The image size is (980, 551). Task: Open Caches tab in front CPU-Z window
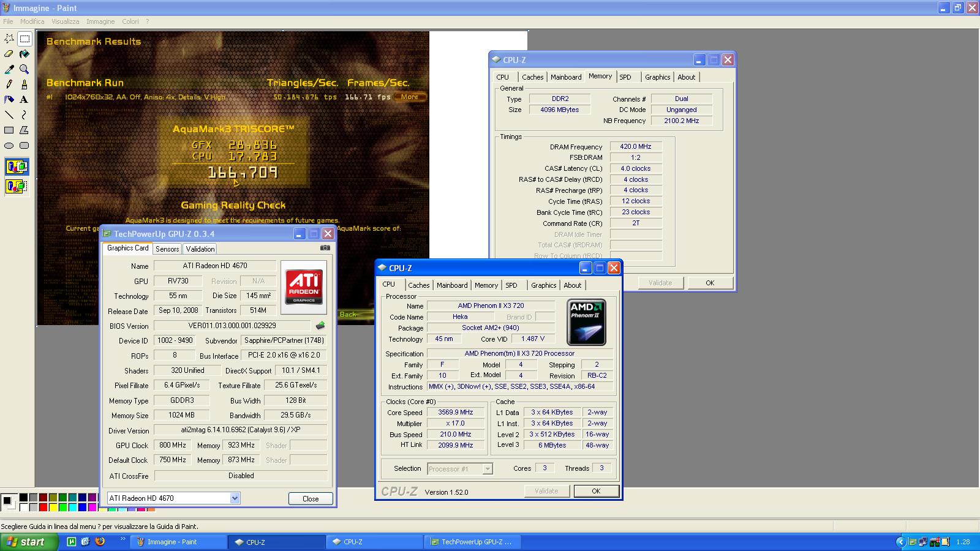(x=419, y=285)
